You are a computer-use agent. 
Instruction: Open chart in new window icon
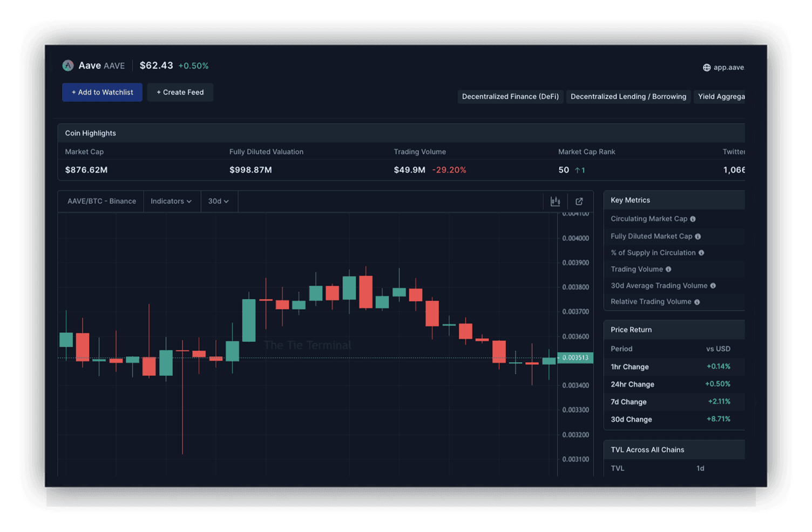[x=579, y=201]
